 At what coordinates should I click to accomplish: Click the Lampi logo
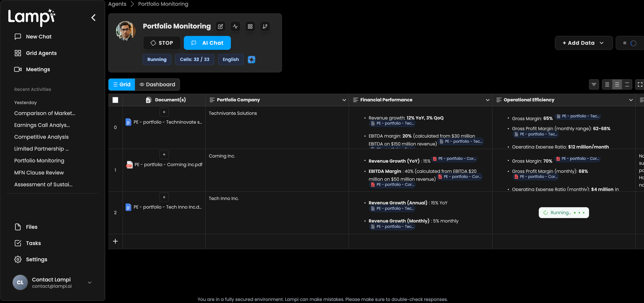pyautogui.click(x=32, y=17)
